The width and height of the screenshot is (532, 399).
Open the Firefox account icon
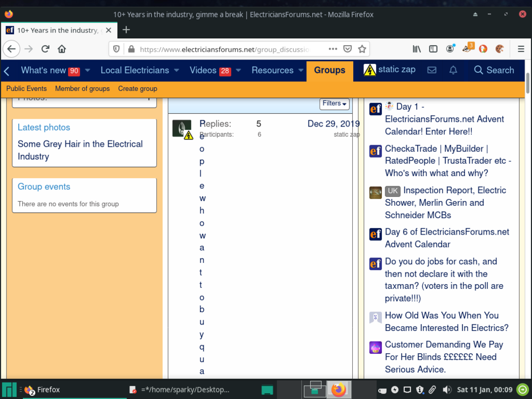[450, 49]
